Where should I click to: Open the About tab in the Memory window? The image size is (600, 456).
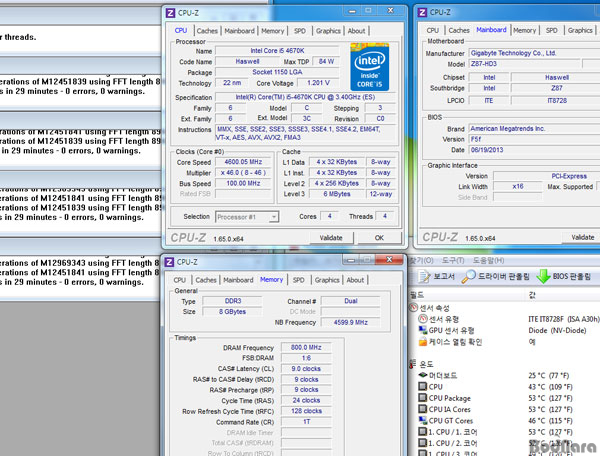(355, 280)
